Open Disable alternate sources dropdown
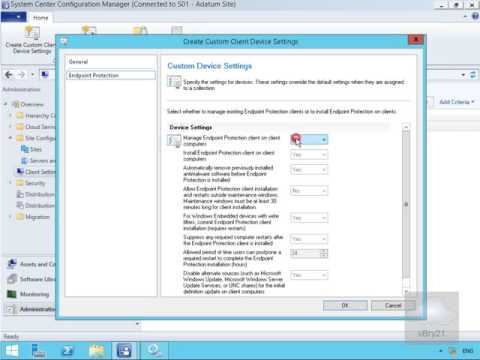480x360 pixels. (309, 275)
